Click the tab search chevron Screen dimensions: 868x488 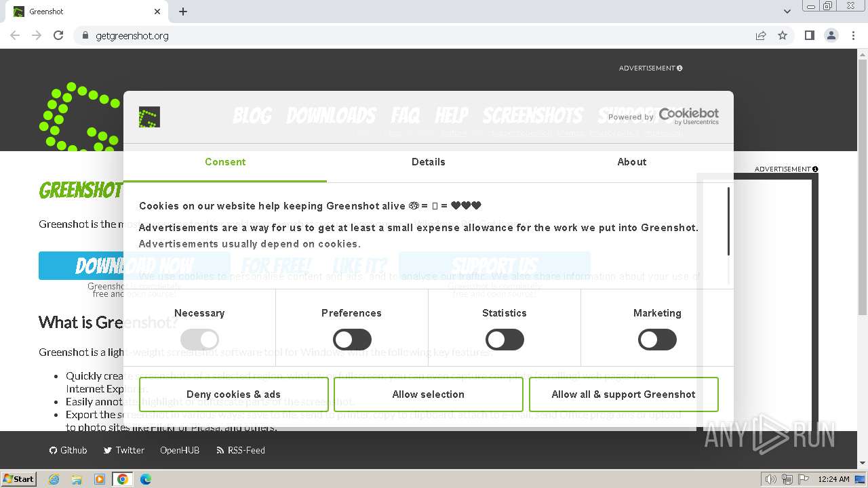tap(787, 12)
